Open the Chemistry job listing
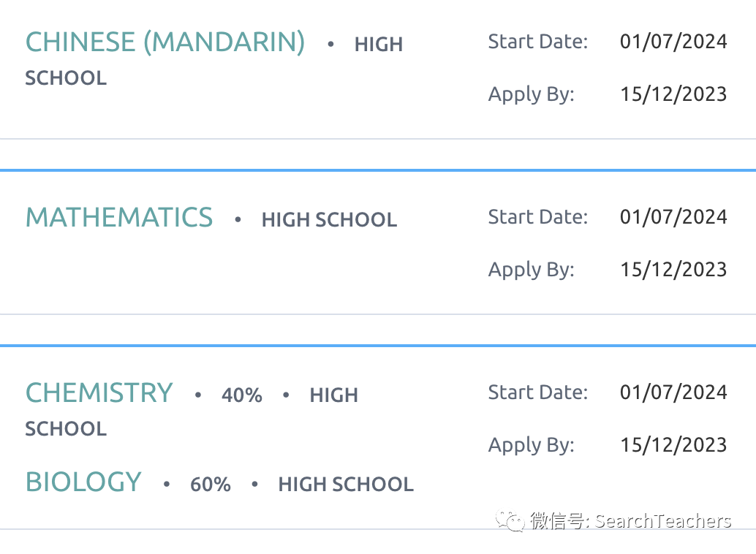Image resolution: width=756 pixels, height=554 pixels. pyautogui.click(x=99, y=393)
